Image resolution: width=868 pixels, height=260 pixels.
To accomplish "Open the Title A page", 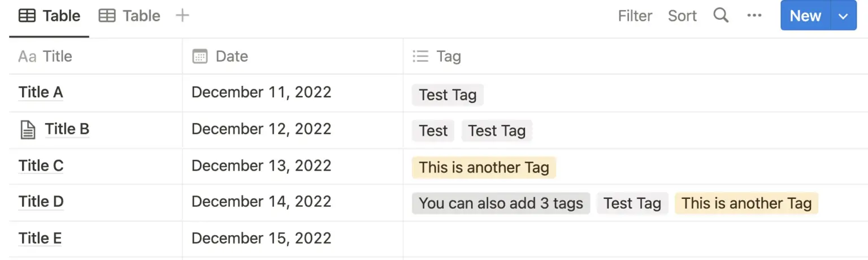I will [x=41, y=92].
